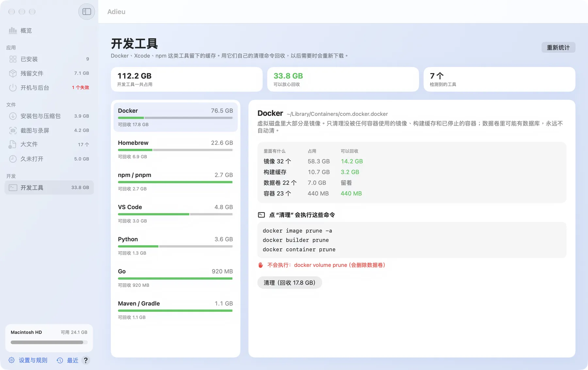Click the 镜像 32 个 row label
This screenshot has height=370, width=588.
click(x=277, y=161)
